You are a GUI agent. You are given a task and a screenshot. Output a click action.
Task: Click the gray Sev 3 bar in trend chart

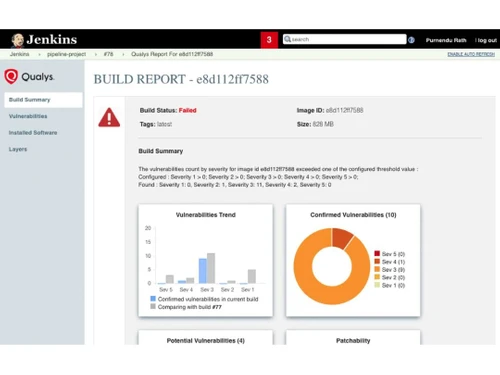pos(211,268)
